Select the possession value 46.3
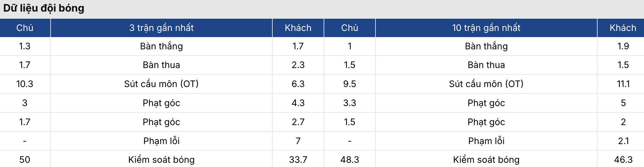Screen dimensions: 644x167 [x=623, y=160]
